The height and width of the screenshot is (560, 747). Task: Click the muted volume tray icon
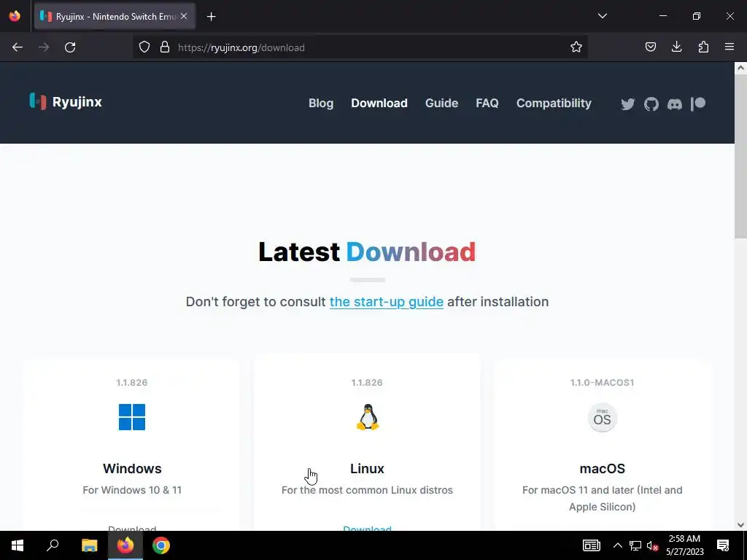click(x=653, y=545)
